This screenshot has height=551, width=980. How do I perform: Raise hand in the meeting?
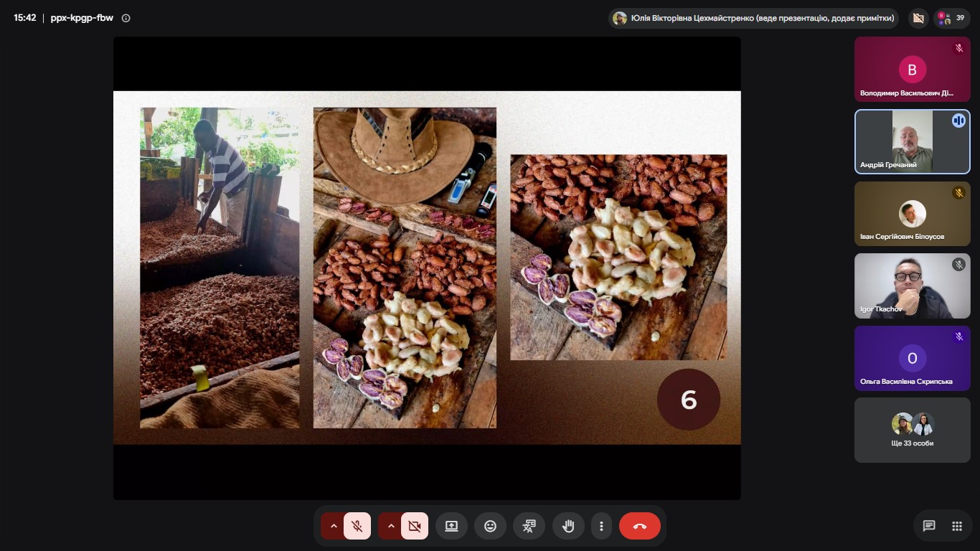(568, 526)
